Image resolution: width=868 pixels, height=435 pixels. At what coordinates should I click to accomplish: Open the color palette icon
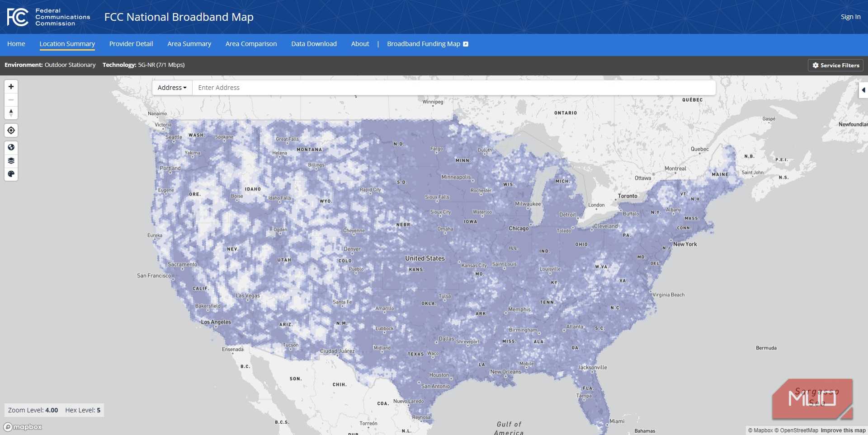(x=11, y=174)
